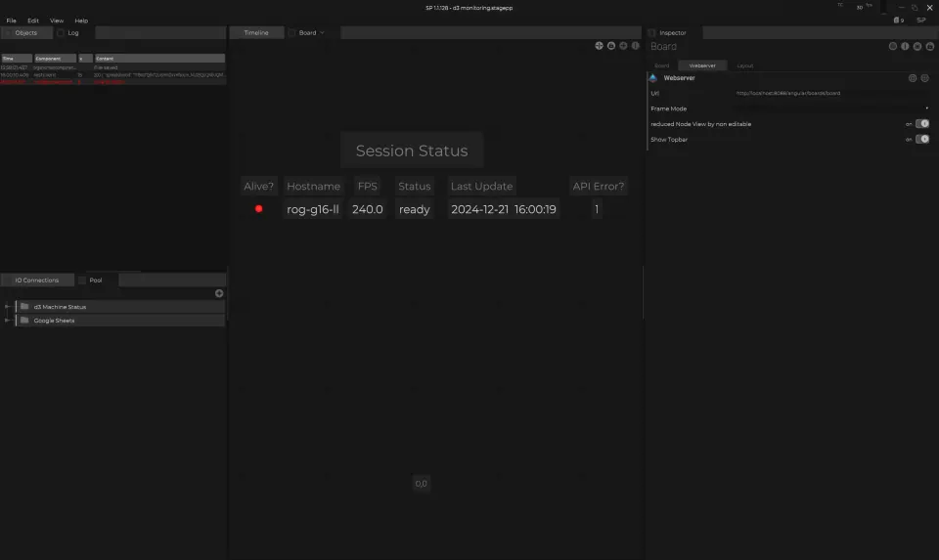The image size is (939, 560).
Task: Switch to the IO Connections tab
Action: [x=36, y=280]
